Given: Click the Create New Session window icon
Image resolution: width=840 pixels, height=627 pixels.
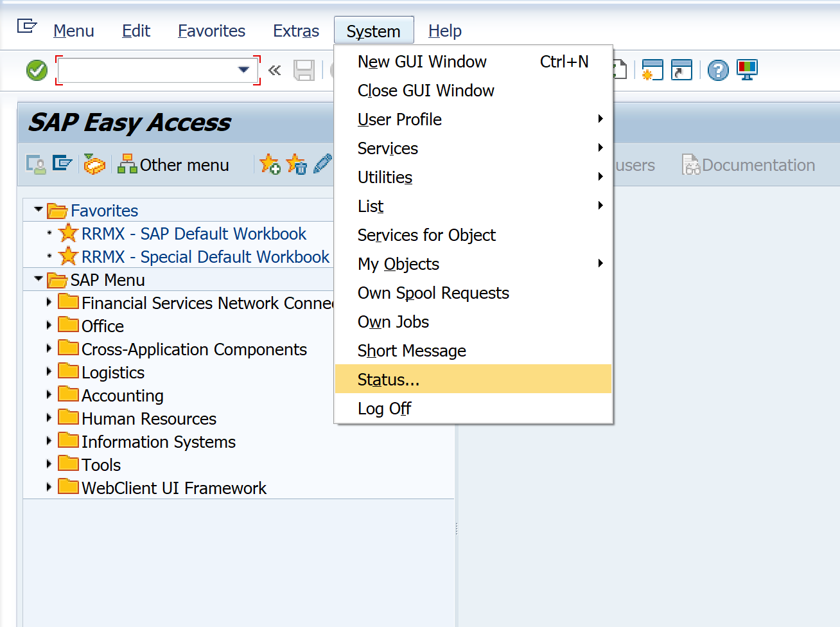Looking at the screenshot, I should (x=652, y=70).
